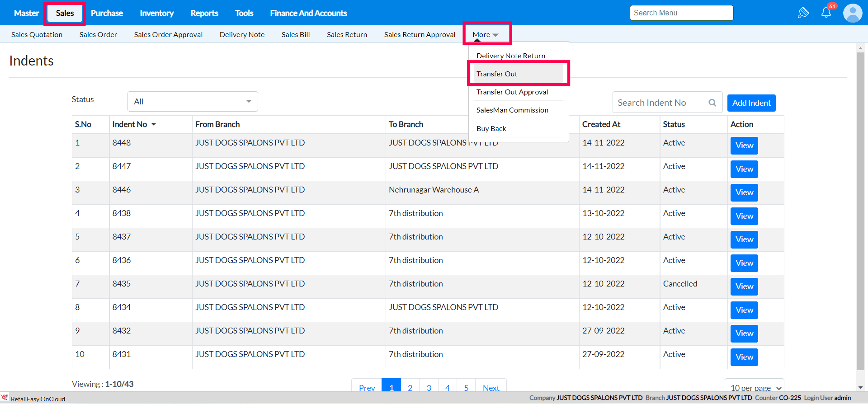Click the notification bell icon

click(826, 13)
